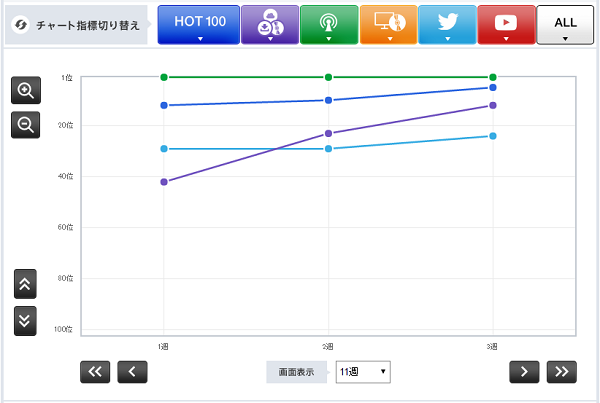Jump to latest weeks with double-right arrow
Screen dimensions: 600x403
(x=562, y=372)
